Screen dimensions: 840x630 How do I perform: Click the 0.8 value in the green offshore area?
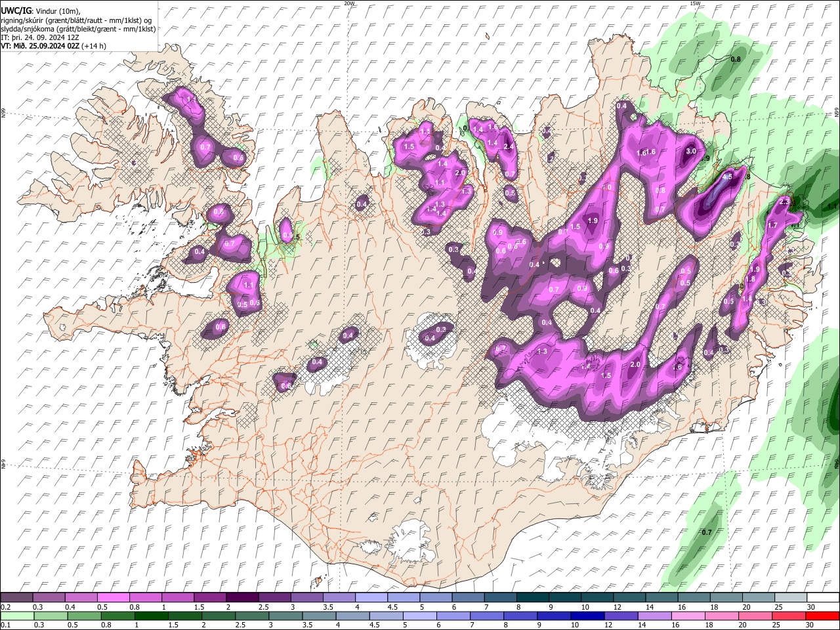(x=736, y=59)
